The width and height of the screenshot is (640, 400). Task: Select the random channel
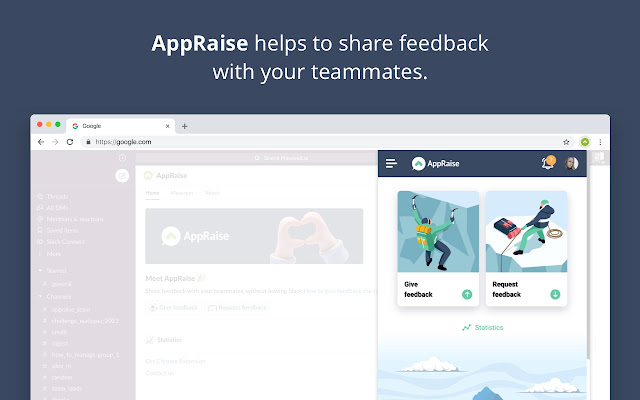tap(58, 377)
